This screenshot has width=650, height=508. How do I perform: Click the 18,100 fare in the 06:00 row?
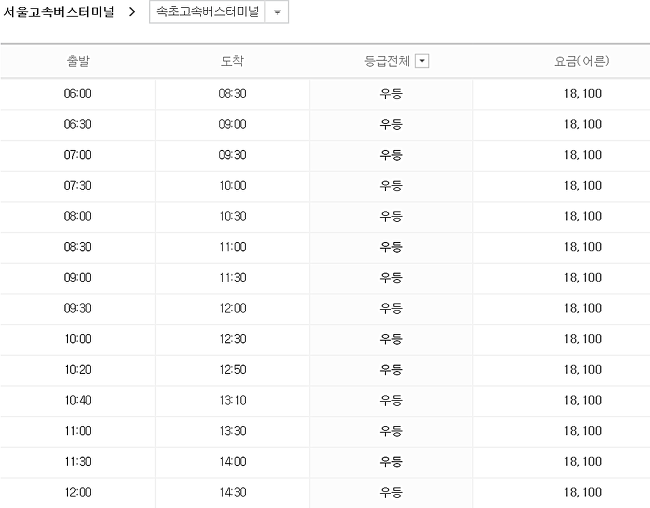click(x=582, y=93)
